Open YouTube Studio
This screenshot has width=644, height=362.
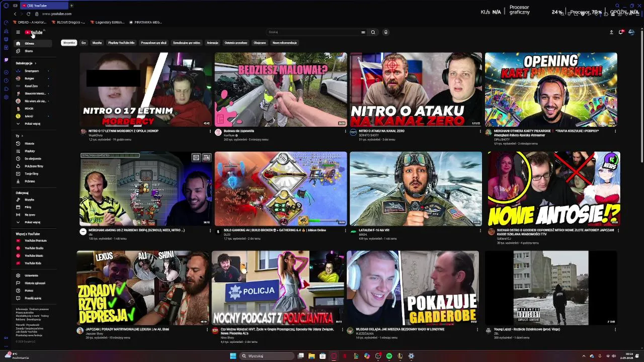tap(34, 248)
